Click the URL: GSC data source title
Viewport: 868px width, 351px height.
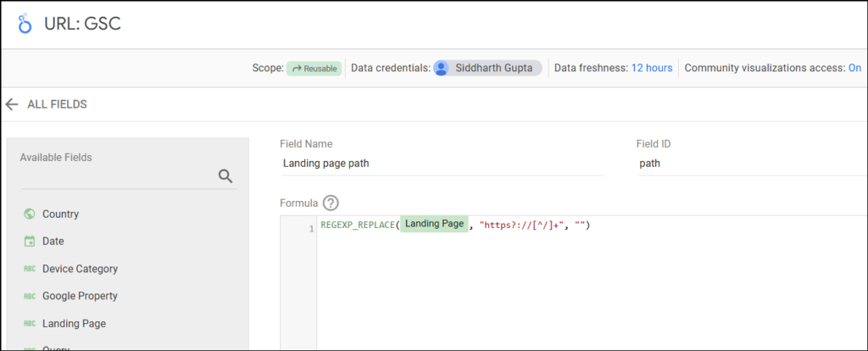point(82,24)
